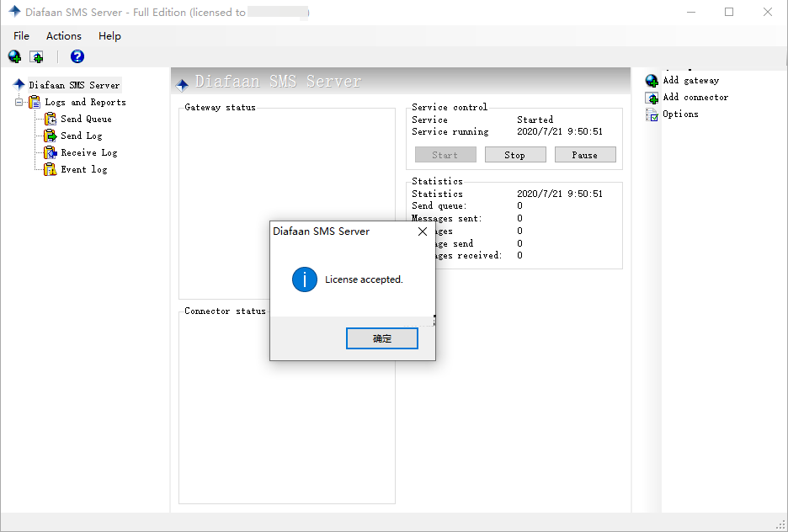
Task: Click the Started service status text
Action: (x=535, y=120)
